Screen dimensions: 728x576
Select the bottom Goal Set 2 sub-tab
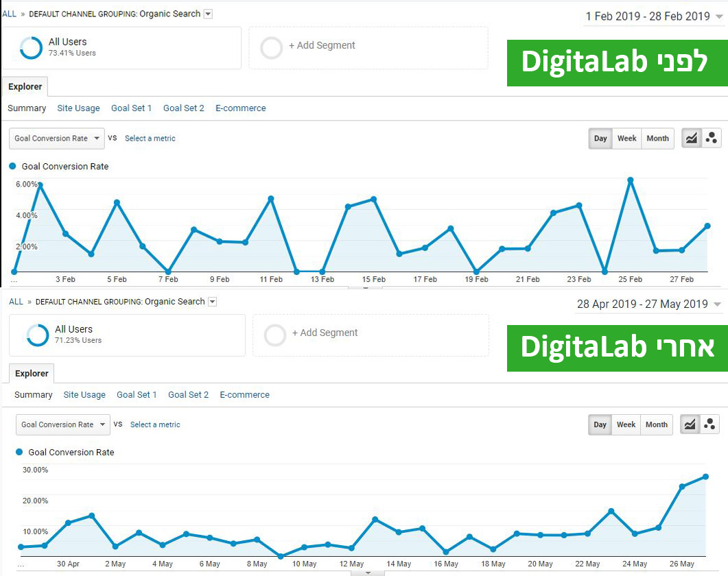[188, 394]
